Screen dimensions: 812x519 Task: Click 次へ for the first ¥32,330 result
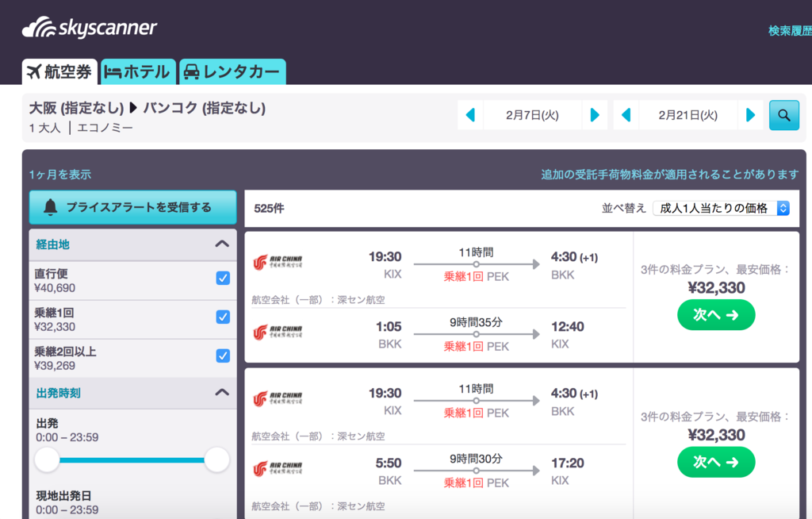click(716, 315)
